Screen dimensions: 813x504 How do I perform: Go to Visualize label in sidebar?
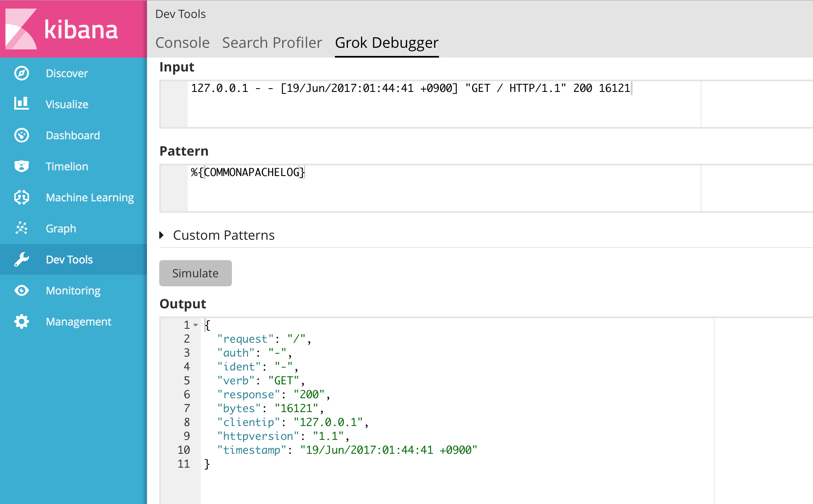67,104
